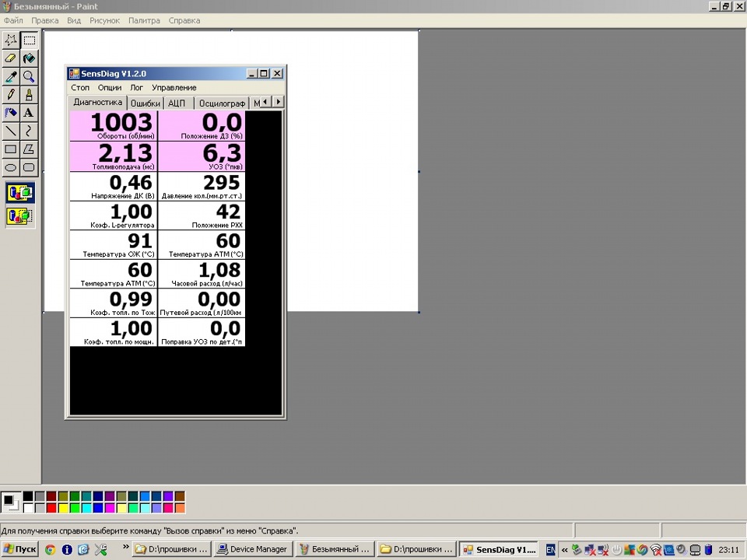Choose the Ellipse shape tool
The width and height of the screenshot is (747, 560).
pyautogui.click(x=11, y=167)
